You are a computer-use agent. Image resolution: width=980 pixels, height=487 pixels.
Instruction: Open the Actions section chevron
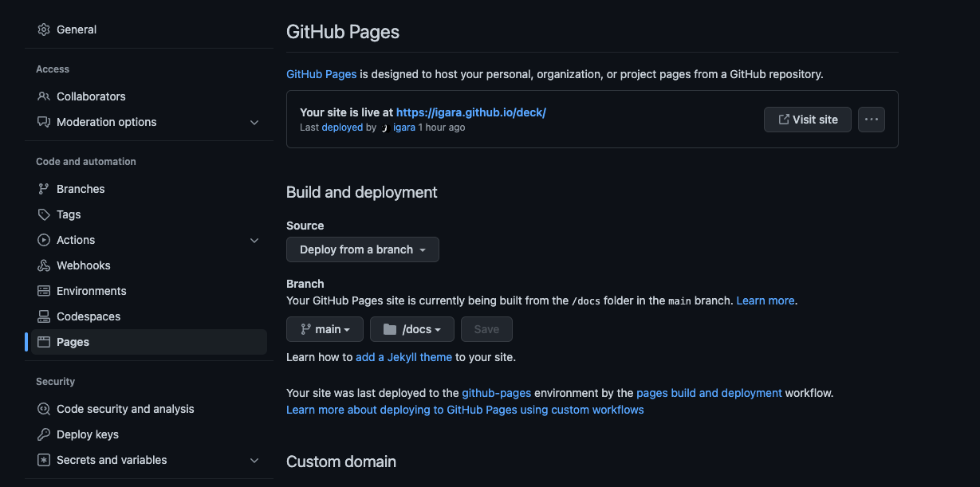point(254,240)
